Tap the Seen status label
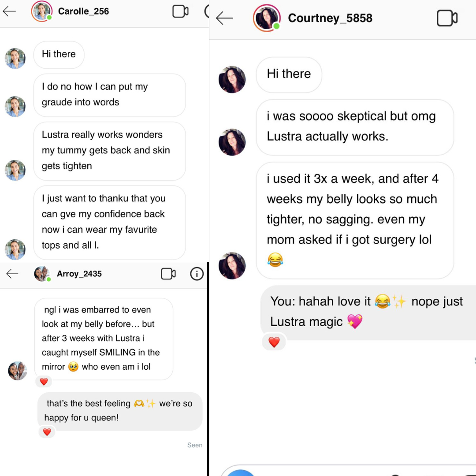 coord(195,445)
